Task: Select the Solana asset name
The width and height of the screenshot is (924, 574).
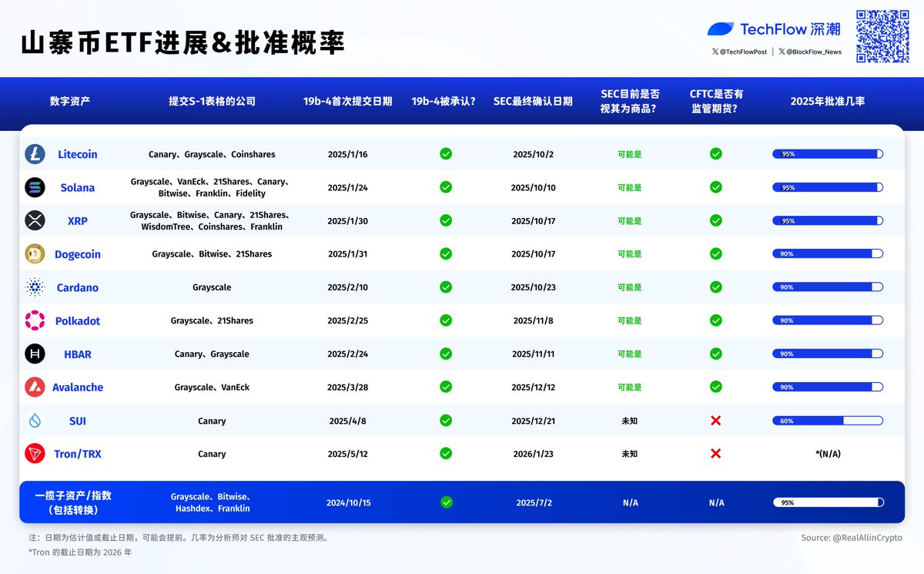Action: click(x=78, y=187)
